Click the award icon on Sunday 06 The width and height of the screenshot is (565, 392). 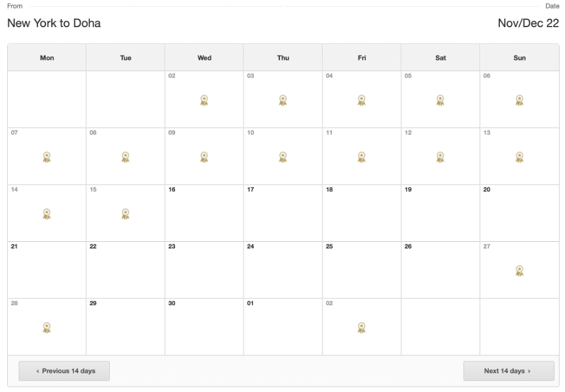coord(519,101)
